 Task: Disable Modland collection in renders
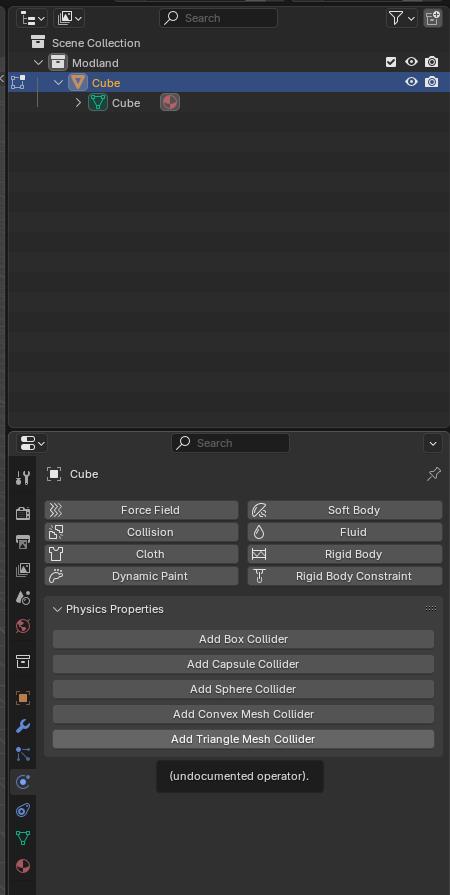point(432,62)
